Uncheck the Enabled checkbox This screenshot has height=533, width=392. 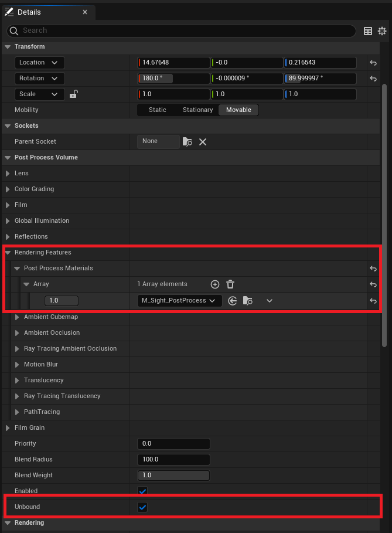142,491
